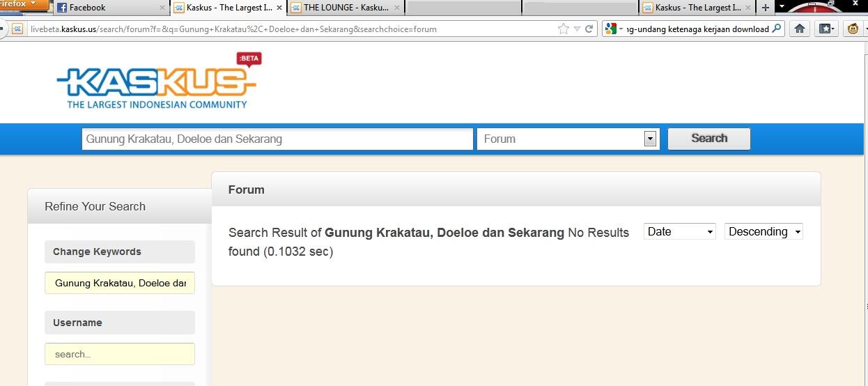Click the Forum results panel header
868x386 pixels.
(x=516, y=190)
